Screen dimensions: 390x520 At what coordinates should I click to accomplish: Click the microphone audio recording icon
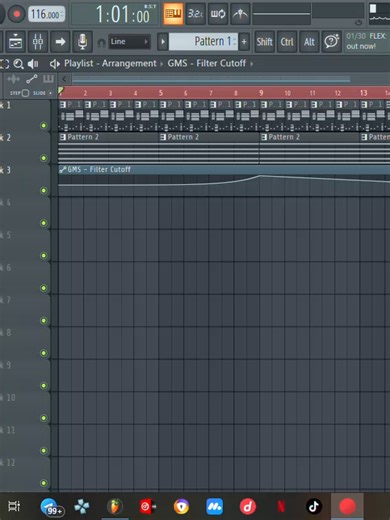tap(82, 42)
